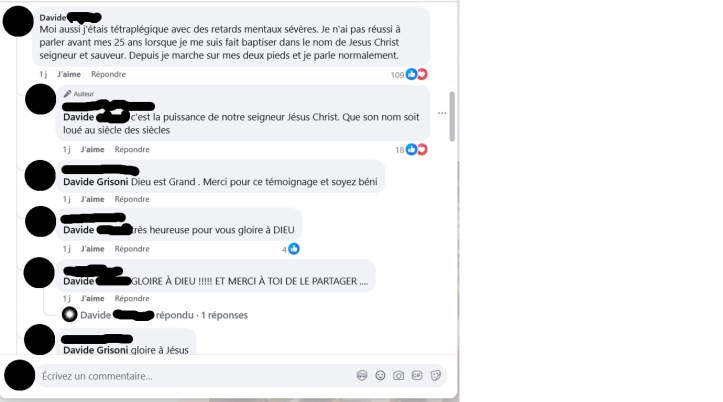Insert emoji via smiley icon

pyautogui.click(x=380, y=376)
